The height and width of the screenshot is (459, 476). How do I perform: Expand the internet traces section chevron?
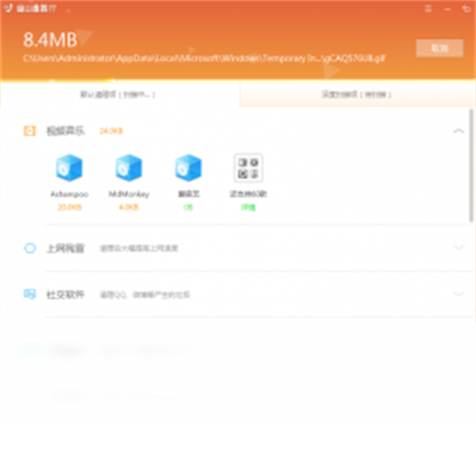point(459,248)
